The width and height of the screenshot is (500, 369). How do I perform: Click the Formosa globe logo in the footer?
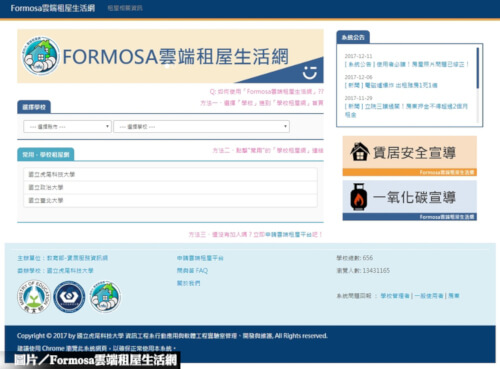[105, 296]
